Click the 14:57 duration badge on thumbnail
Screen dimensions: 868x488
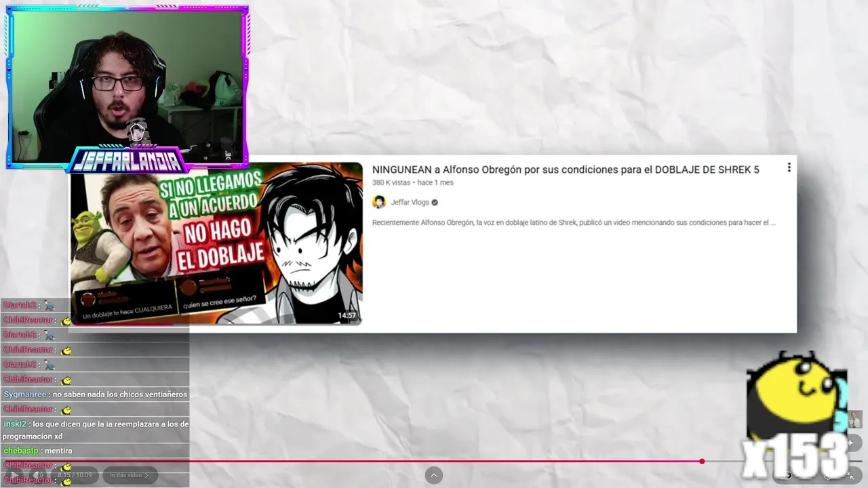[x=347, y=315]
